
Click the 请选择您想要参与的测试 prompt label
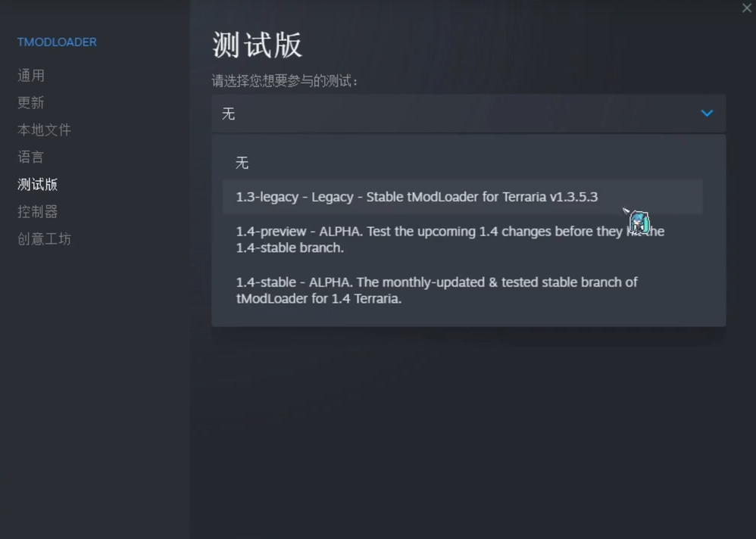coord(285,81)
